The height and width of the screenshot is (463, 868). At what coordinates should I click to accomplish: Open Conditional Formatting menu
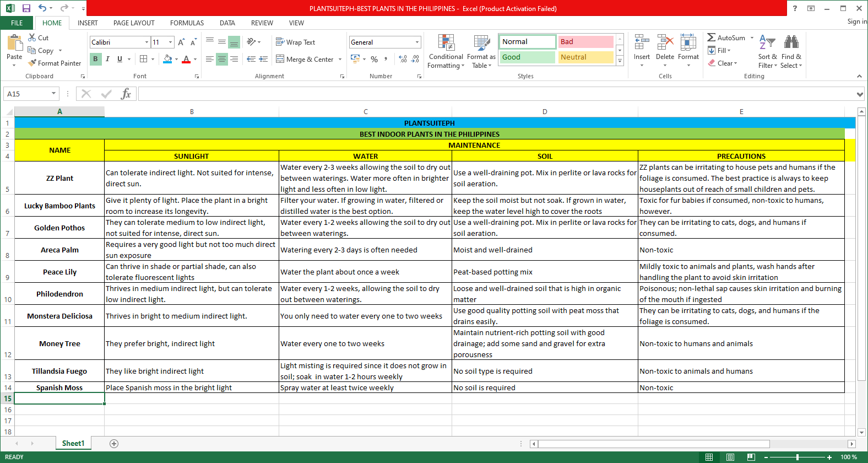(446, 51)
